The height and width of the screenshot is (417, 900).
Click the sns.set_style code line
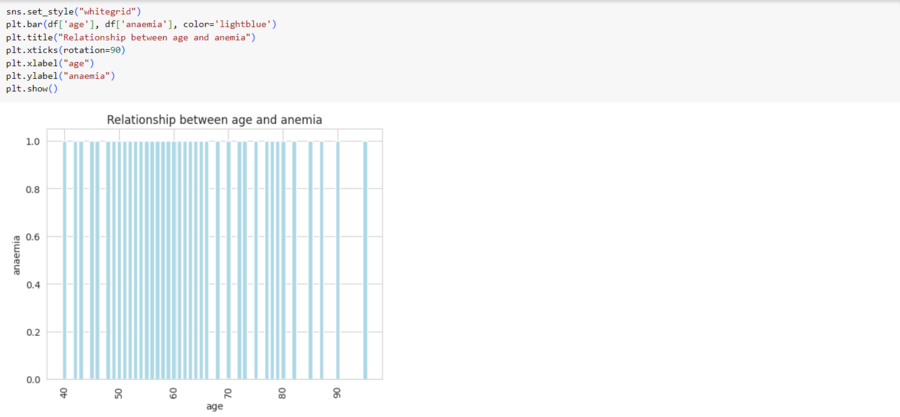tap(73, 10)
